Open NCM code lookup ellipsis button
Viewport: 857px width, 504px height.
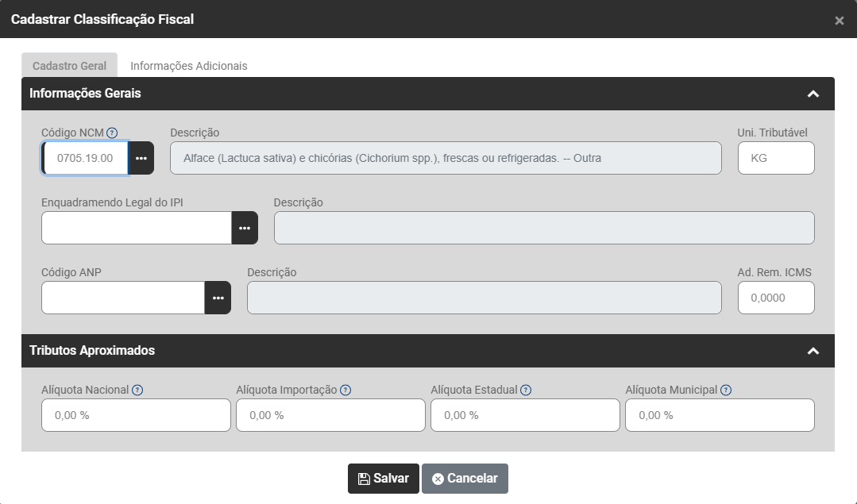[141, 158]
